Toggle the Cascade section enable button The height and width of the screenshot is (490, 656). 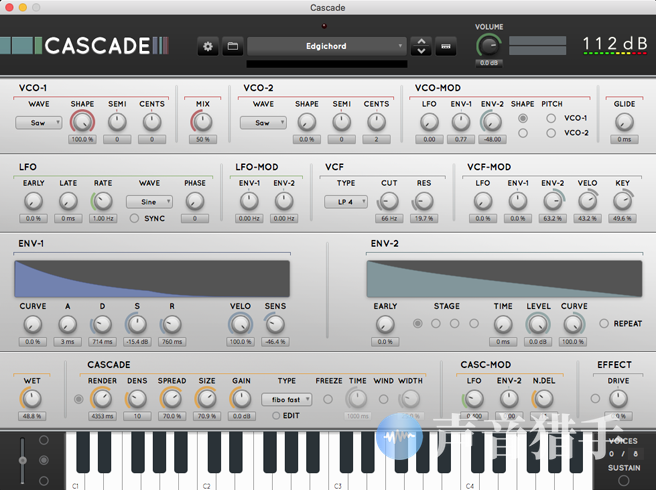coord(78,400)
